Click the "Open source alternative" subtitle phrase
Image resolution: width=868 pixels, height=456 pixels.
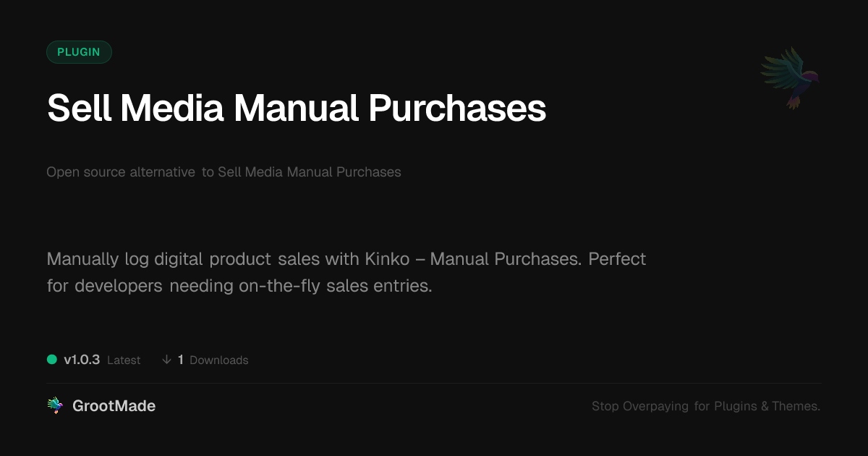point(120,172)
